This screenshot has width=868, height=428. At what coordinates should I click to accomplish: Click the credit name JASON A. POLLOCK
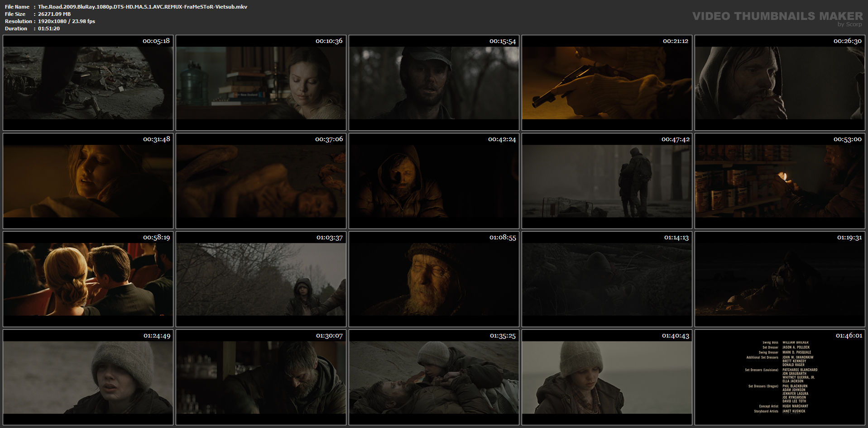point(796,347)
